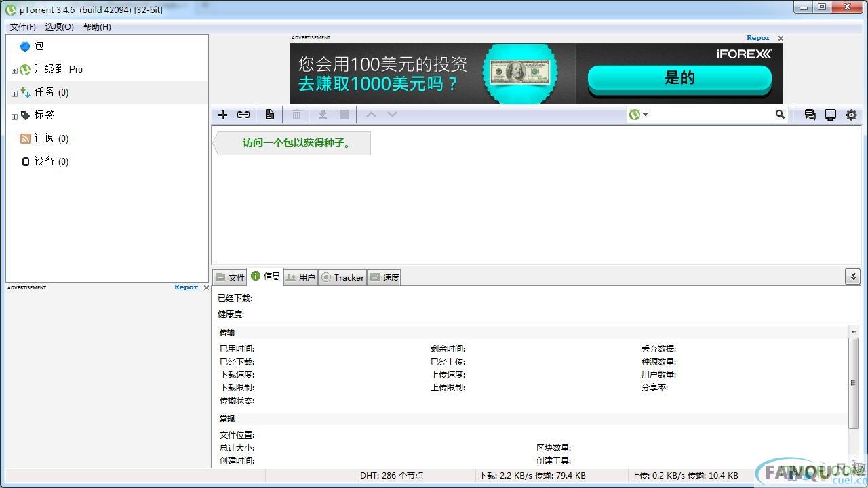This screenshot has width=868, height=488.
Task: Click the Remove torrent trash icon
Action: click(296, 115)
